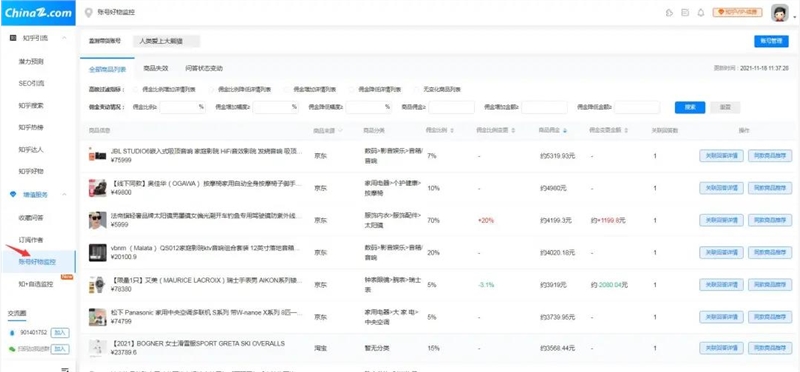Image resolution: width=800 pixels, height=372 pixels.
Task: Select the 佣金增加详情列表 radio
Action: [x=287, y=89]
